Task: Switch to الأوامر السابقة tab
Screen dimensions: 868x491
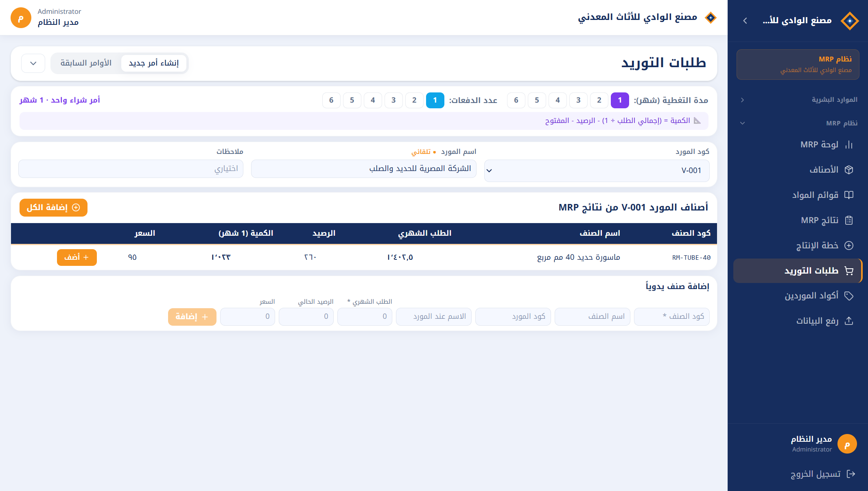Action: pos(86,63)
